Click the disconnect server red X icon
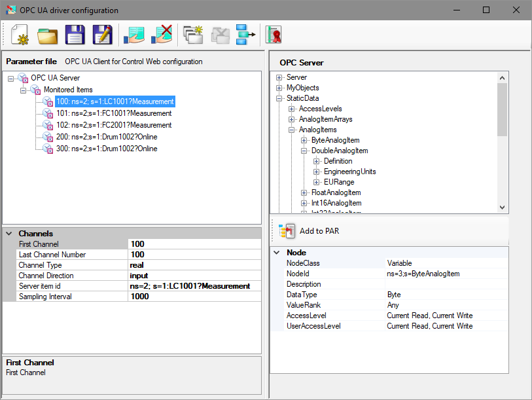Viewport: 532px width, 400px height. [162, 34]
